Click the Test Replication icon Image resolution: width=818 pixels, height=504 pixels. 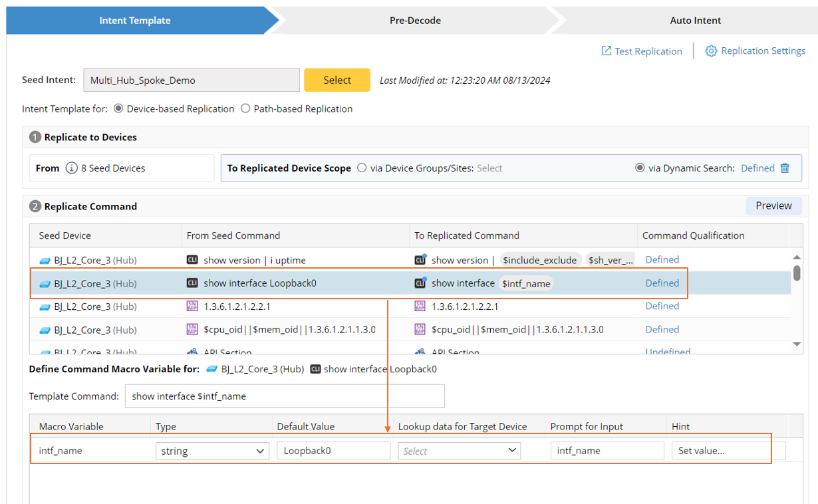(607, 51)
